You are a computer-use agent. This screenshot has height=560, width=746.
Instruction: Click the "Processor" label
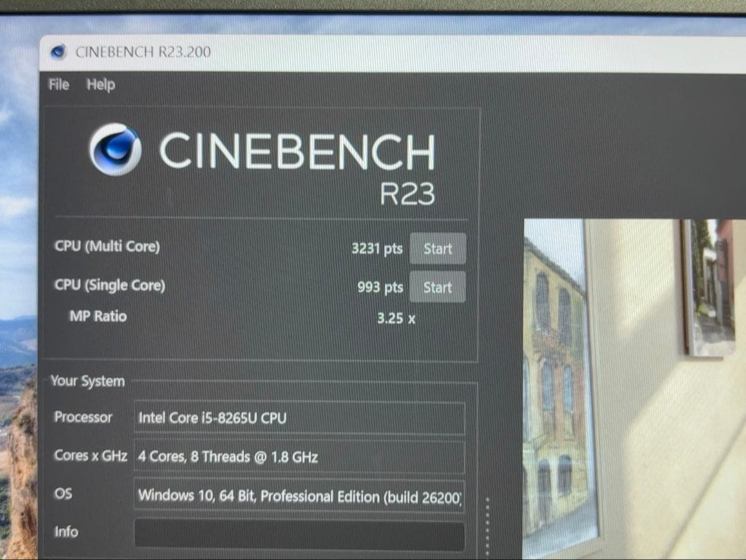84,417
